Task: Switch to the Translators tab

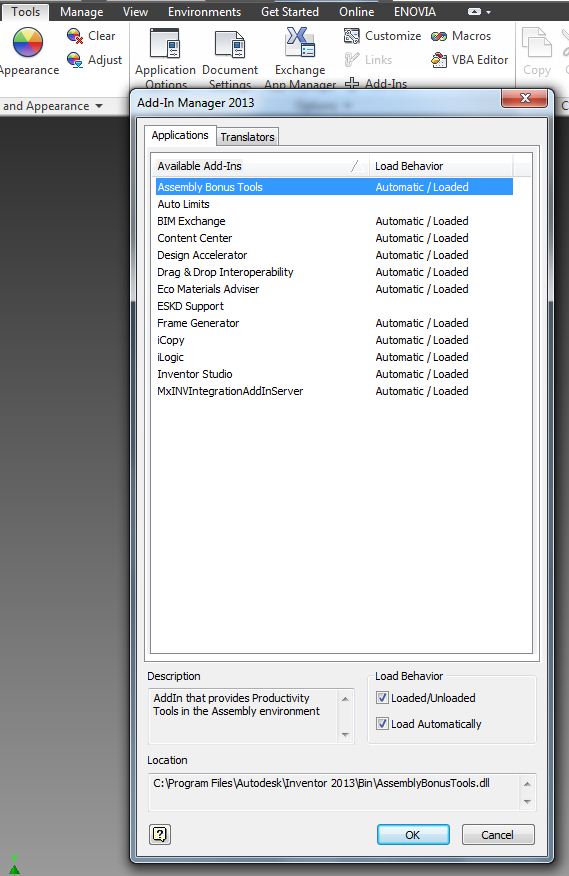Action: click(x=247, y=137)
